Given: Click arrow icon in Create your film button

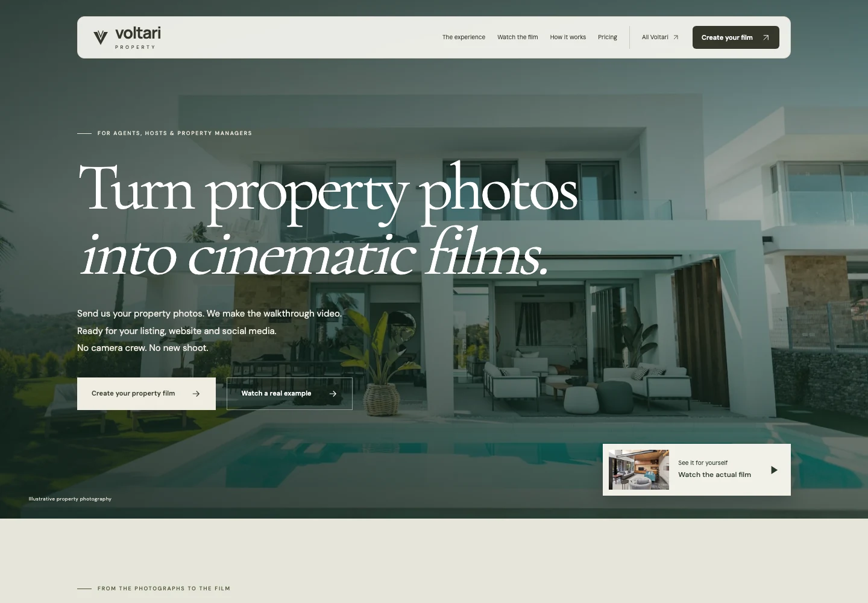Looking at the screenshot, I should [x=766, y=37].
